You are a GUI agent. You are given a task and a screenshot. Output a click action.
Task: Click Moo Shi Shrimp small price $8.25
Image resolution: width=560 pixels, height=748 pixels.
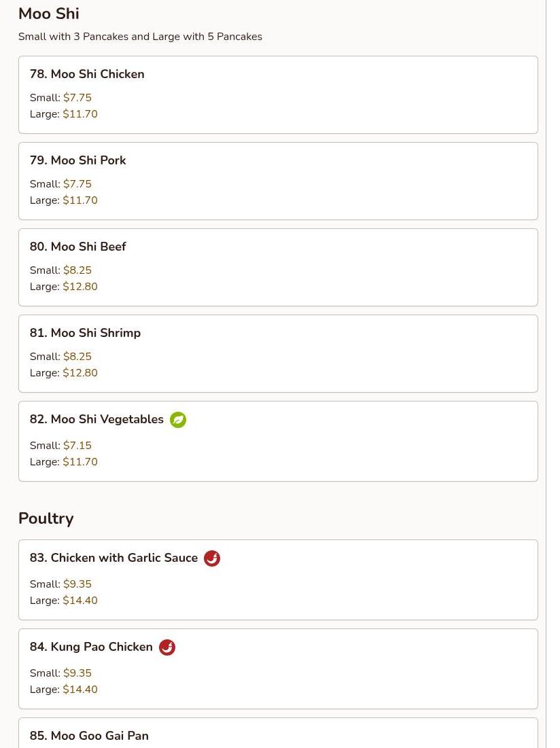pyautogui.click(x=77, y=357)
